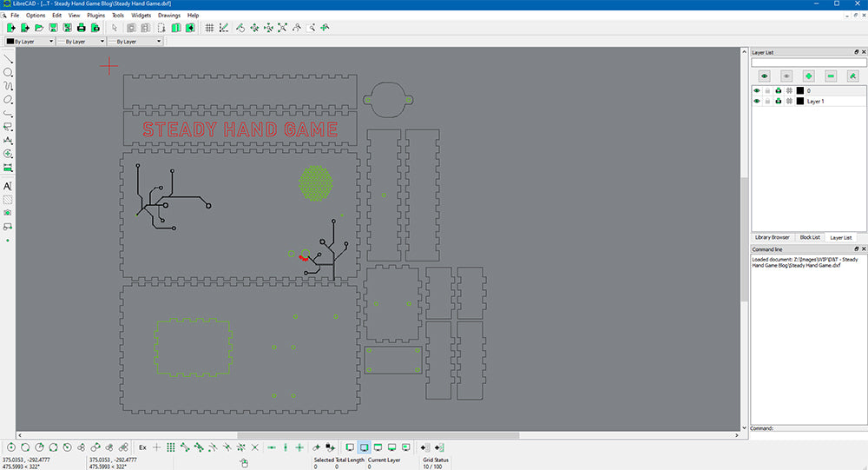
Task: Click the remove layer minus icon
Action: (x=831, y=76)
